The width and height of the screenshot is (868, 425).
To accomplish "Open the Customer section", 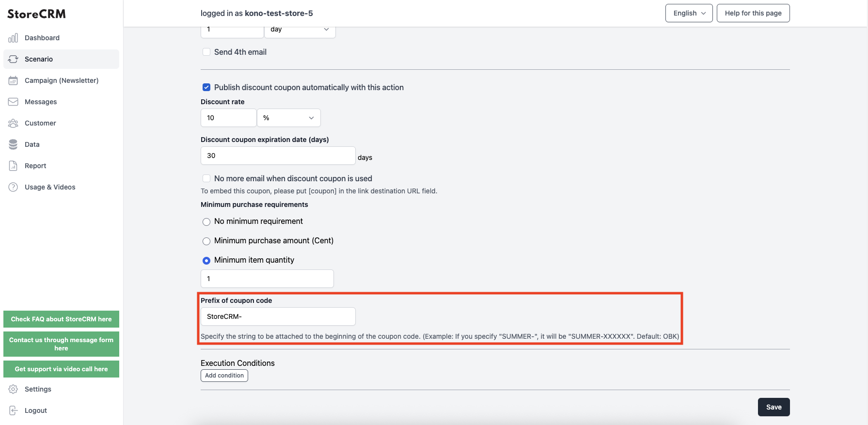I will 61,123.
